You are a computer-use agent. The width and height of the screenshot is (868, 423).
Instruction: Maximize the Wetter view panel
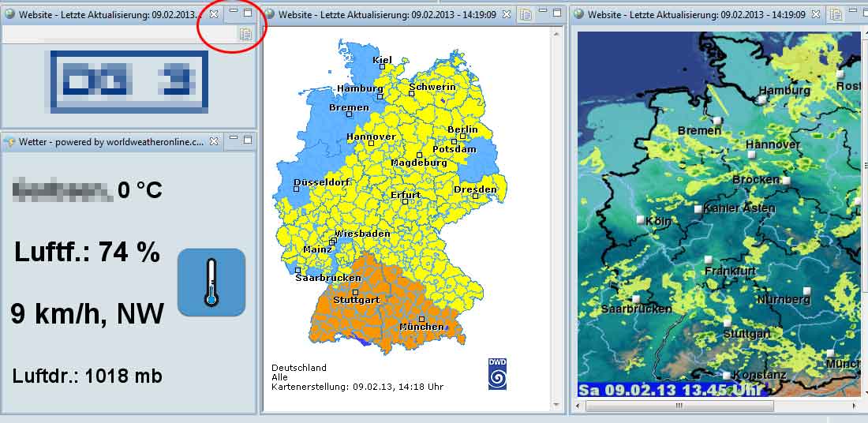click(248, 141)
